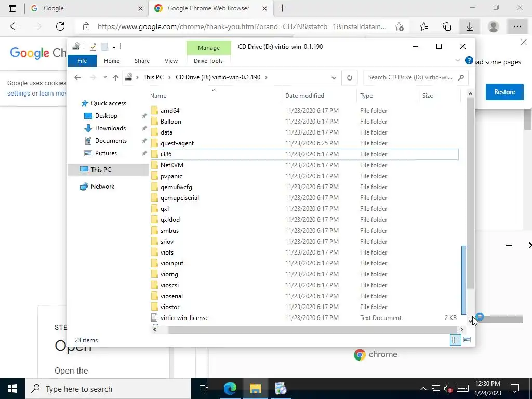Open a new Edge tab

click(x=282, y=8)
